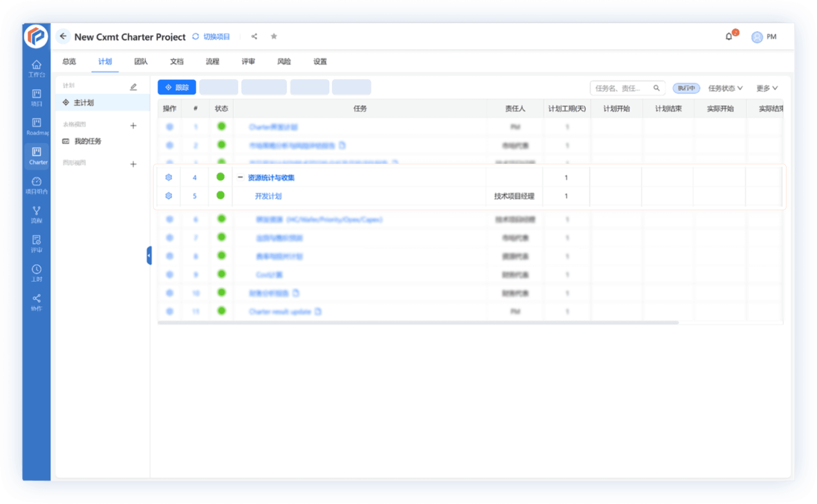Switch to the 团队 tab
This screenshot has height=504, width=817.
[x=141, y=61]
